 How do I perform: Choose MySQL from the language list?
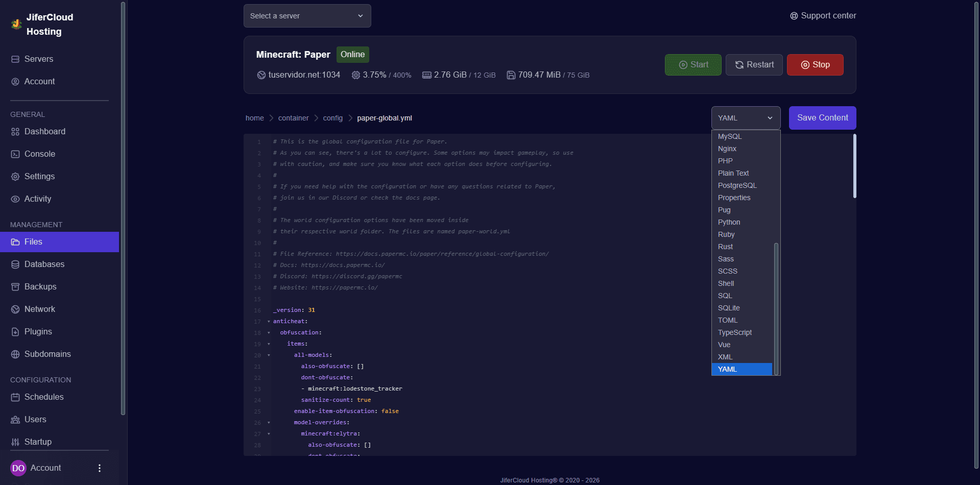tap(742, 136)
